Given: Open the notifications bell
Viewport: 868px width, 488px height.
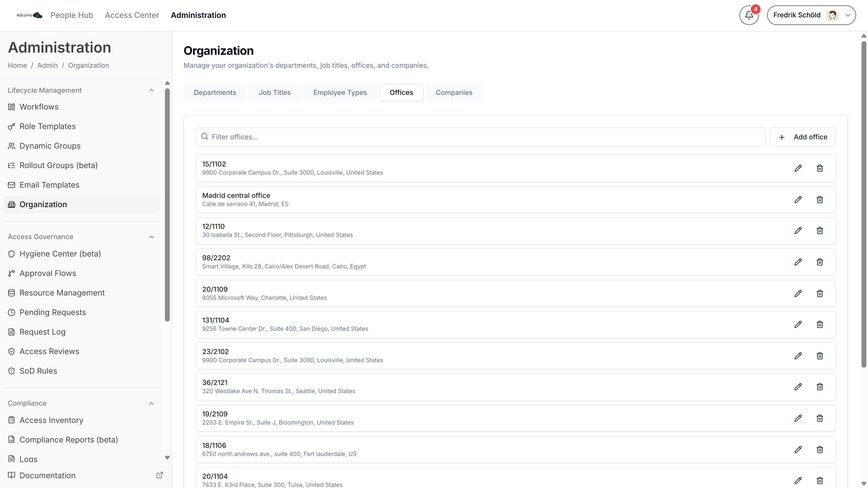Looking at the screenshot, I should click(x=749, y=15).
